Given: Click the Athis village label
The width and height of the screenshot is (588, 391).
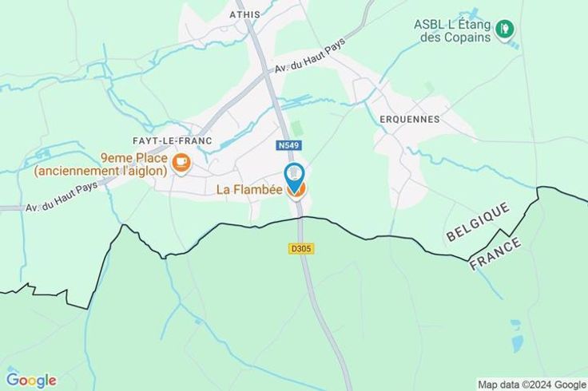Looking at the screenshot, I should point(245,14).
